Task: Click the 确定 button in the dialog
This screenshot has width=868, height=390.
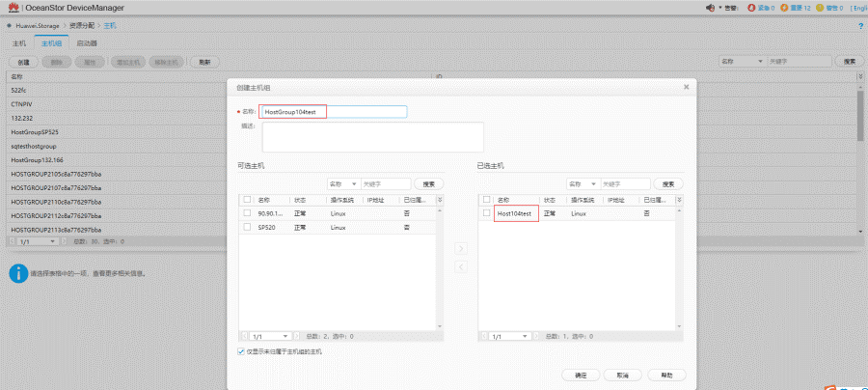Action: point(581,375)
